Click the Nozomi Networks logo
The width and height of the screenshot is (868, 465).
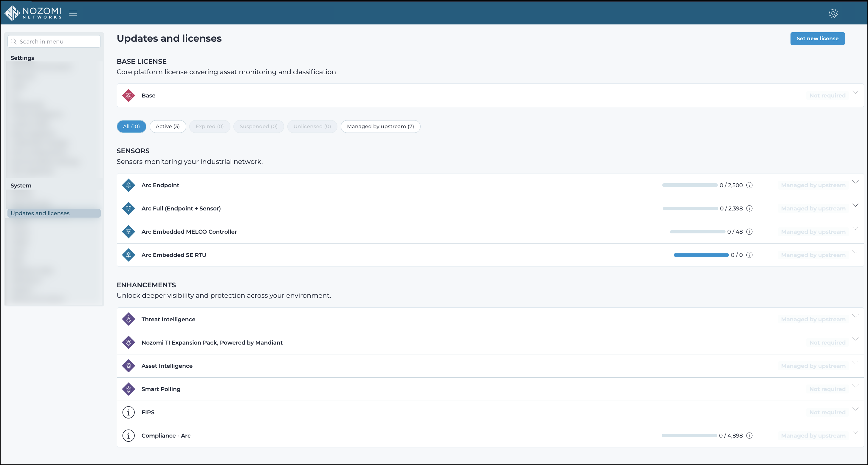point(33,13)
